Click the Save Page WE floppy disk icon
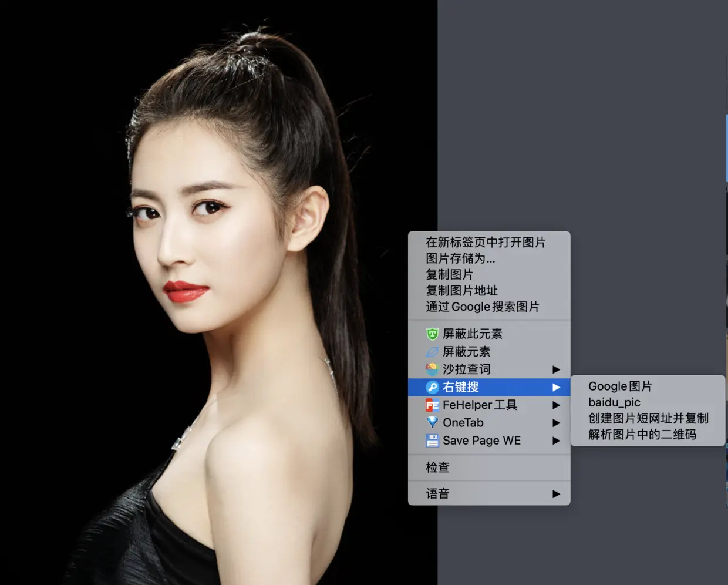The height and width of the screenshot is (585, 728). coord(432,441)
